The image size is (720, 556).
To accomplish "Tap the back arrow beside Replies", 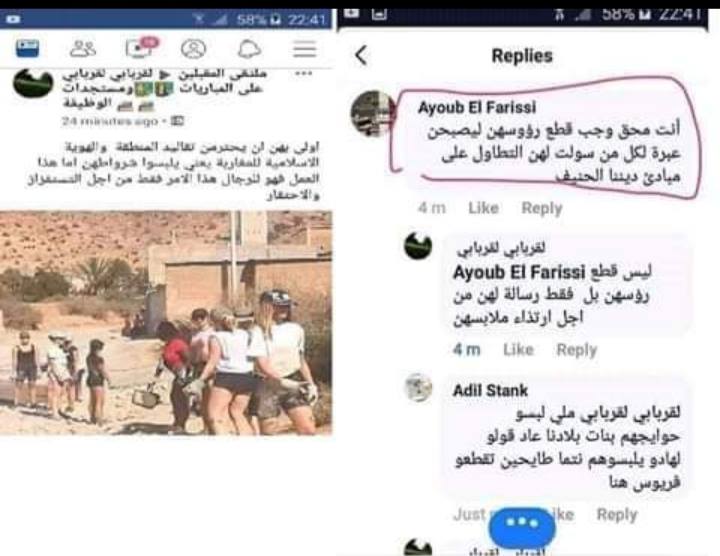I will coord(361,56).
